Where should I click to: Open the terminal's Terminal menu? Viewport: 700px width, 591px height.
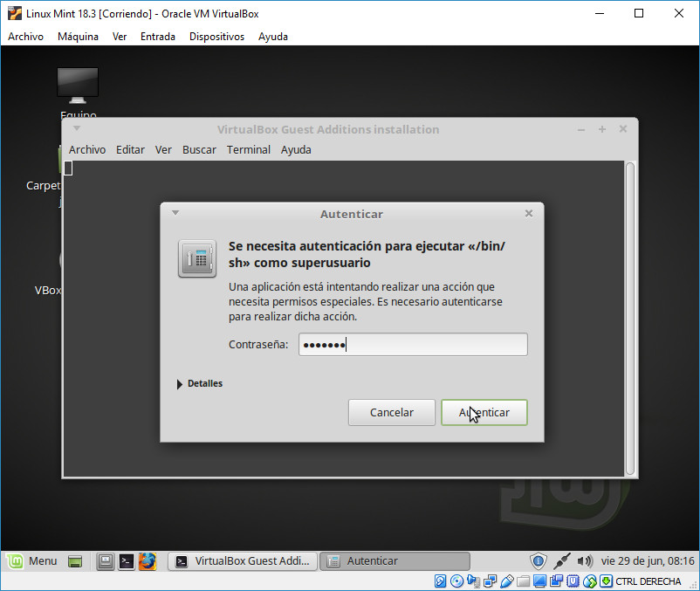[x=249, y=149]
